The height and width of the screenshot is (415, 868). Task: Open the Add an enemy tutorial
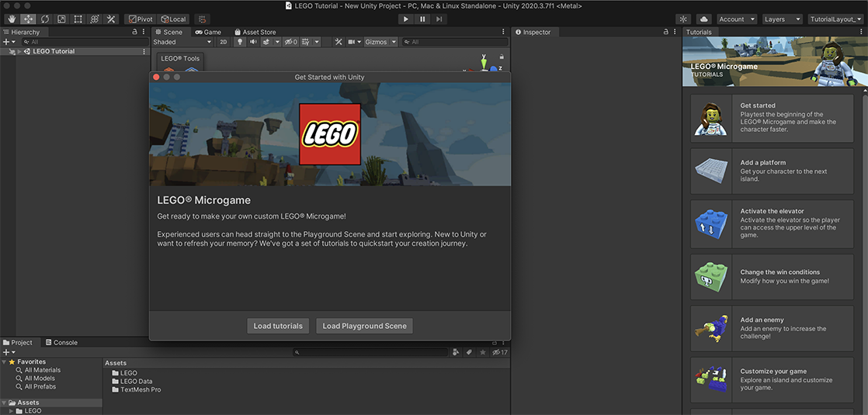(772, 328)
